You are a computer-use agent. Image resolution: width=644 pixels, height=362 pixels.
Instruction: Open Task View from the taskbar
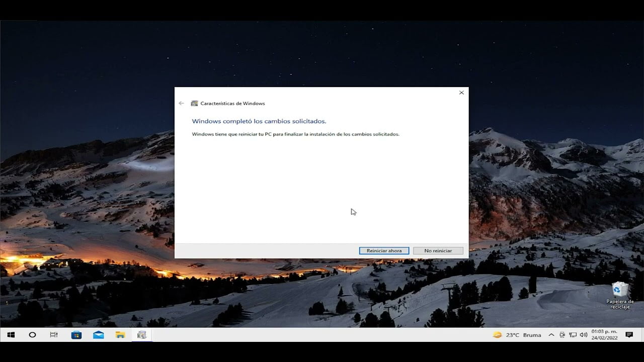tap(54, 335)
